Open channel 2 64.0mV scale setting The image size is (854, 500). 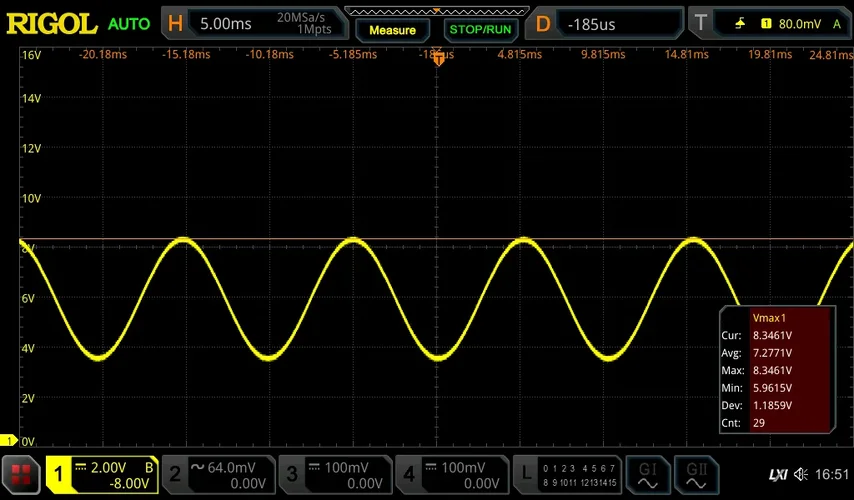(231, 467)
